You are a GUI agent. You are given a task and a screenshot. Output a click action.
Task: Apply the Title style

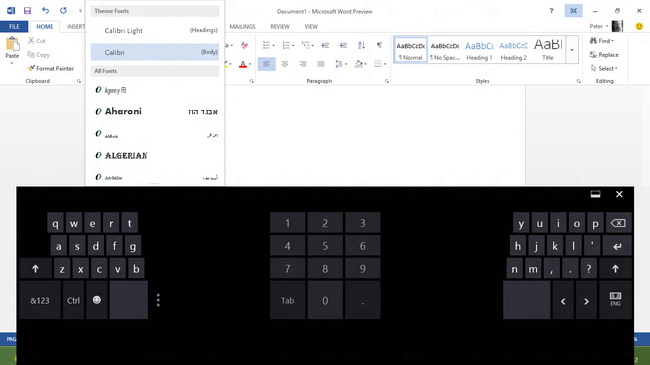(548, 50)
